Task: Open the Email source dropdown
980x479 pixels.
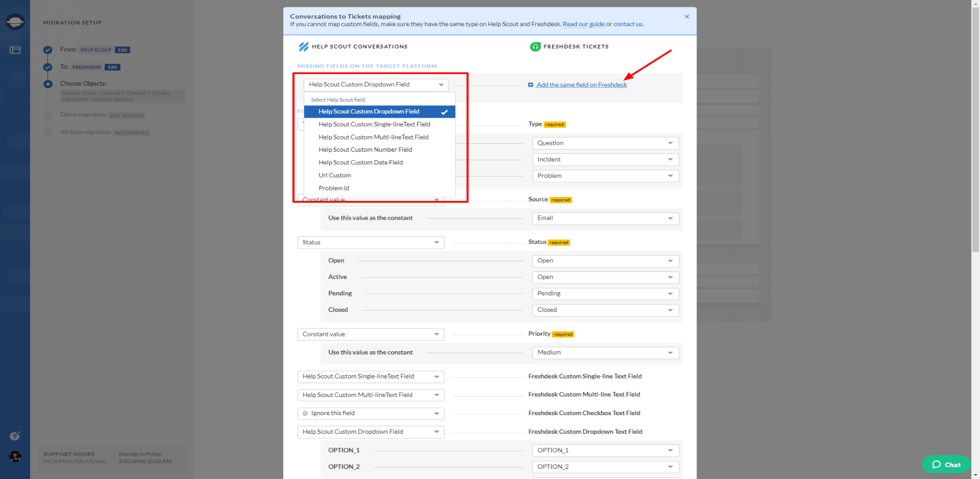Action: pos(606,218)
